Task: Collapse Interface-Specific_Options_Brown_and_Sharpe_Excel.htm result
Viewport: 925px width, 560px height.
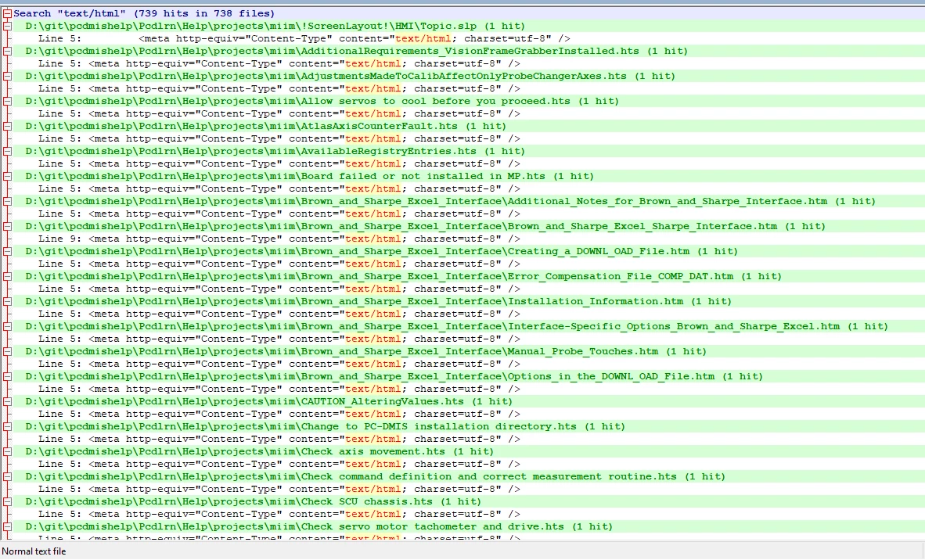Action: point(7,327)
